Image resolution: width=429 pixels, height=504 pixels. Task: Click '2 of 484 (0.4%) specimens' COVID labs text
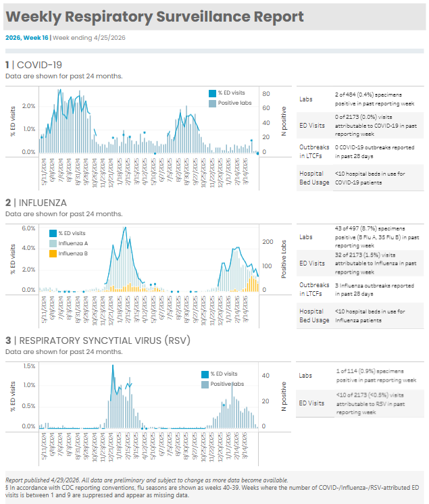(368, 95)
